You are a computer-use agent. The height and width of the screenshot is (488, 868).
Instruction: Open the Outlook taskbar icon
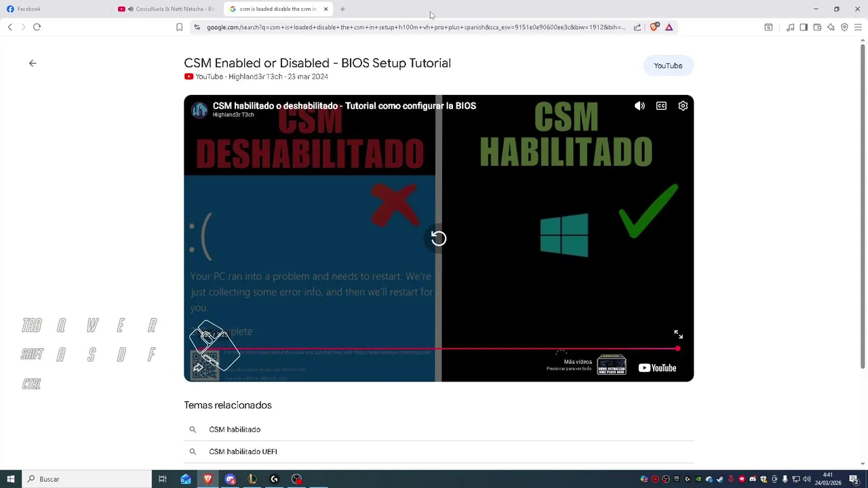pyautogui.click(x=186, y=479)
